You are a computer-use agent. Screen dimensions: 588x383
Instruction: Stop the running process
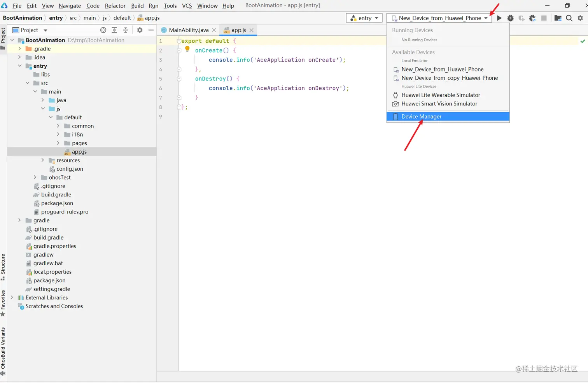tap(544, 18)
